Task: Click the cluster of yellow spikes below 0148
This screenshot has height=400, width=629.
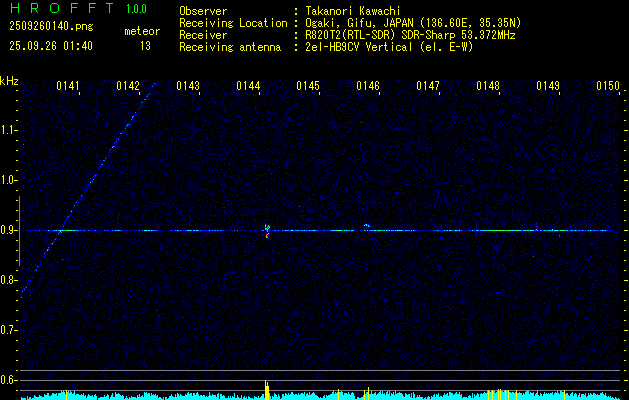Action: [x=500, y=394]
